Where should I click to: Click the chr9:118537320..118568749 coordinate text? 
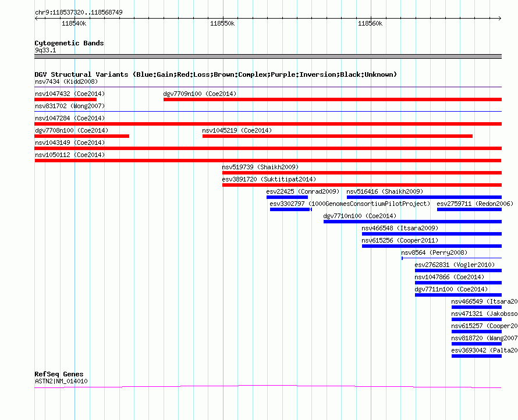pos(79,12)
